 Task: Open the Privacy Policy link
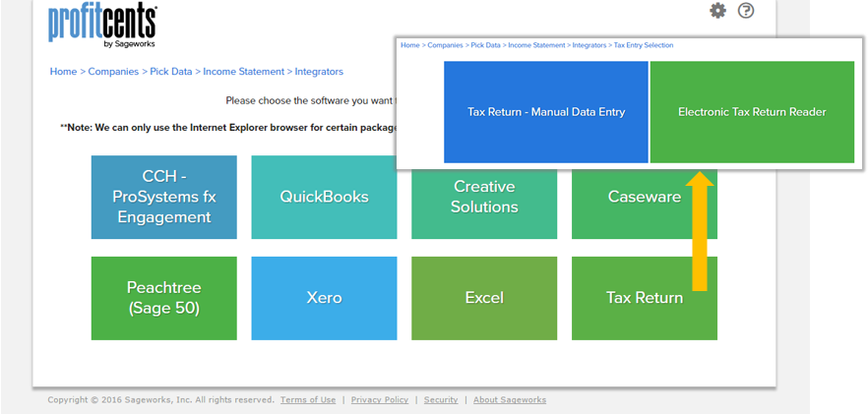pyautogui.click(x=380, y=399)
